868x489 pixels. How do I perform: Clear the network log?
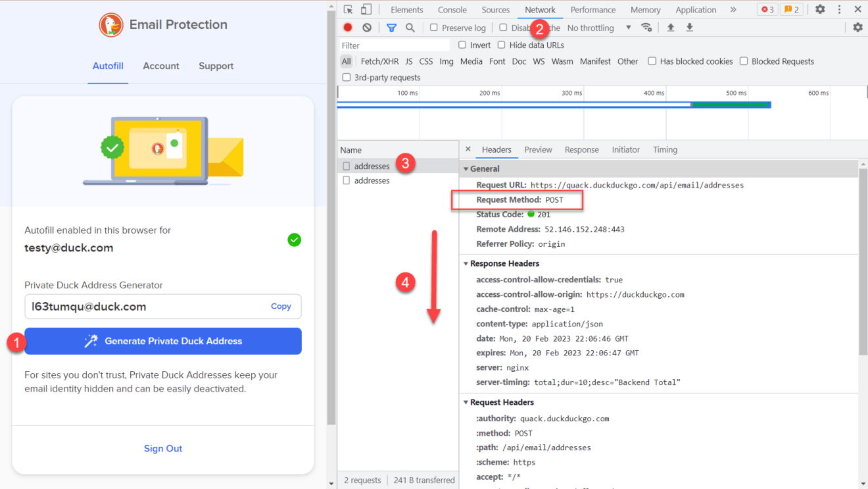coord(367,28)
